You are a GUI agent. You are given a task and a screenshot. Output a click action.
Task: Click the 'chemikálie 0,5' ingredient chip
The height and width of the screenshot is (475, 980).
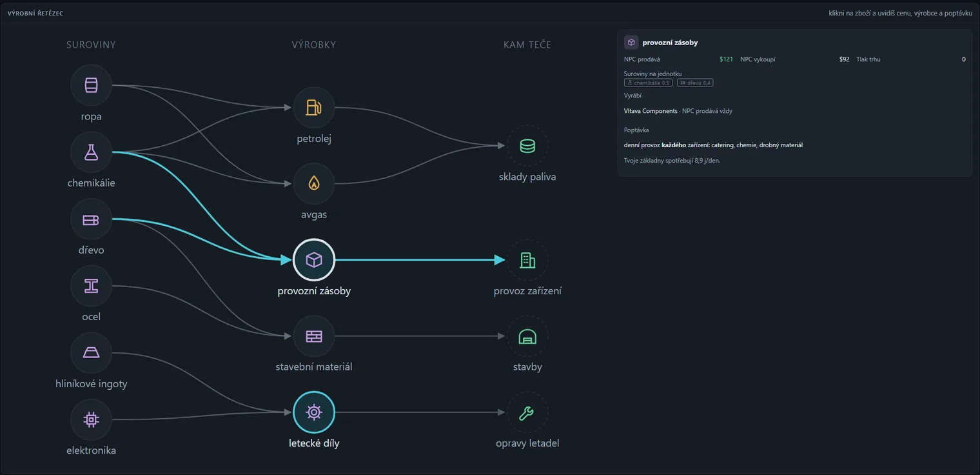(x=648, y=83)
